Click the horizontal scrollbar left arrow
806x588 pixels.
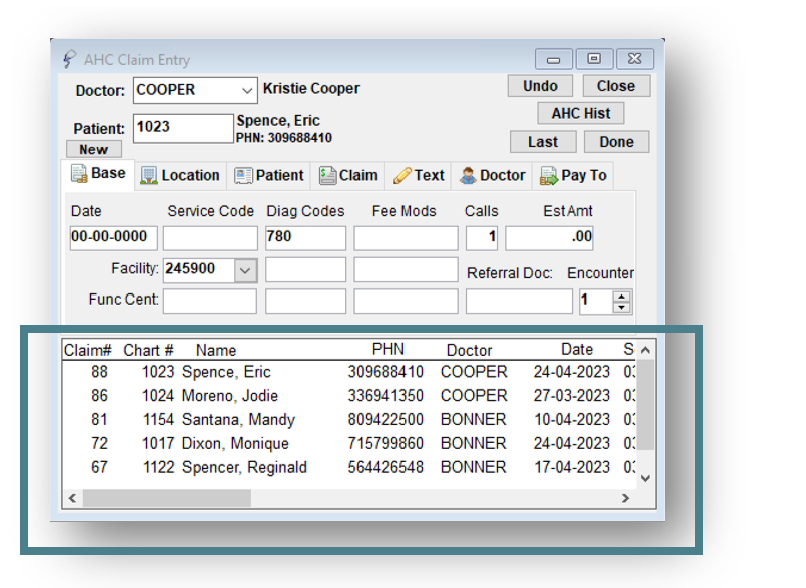pyautogui.click(x=72, y=498)
